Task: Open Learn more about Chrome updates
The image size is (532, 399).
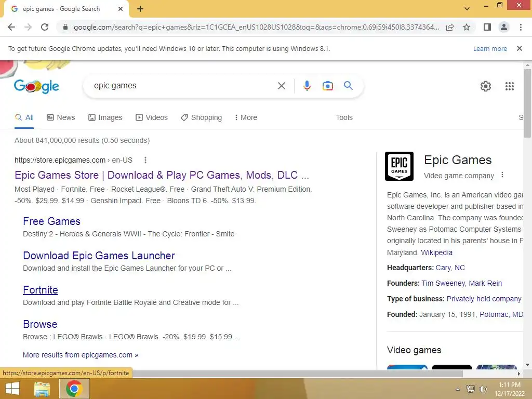Action: [490, 48]
